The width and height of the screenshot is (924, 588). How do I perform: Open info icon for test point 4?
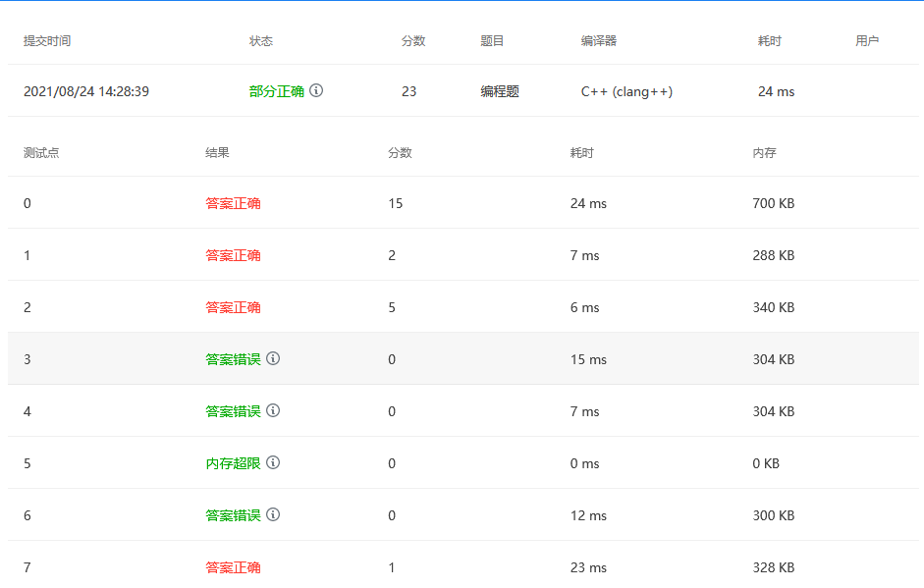click(273, 410)
